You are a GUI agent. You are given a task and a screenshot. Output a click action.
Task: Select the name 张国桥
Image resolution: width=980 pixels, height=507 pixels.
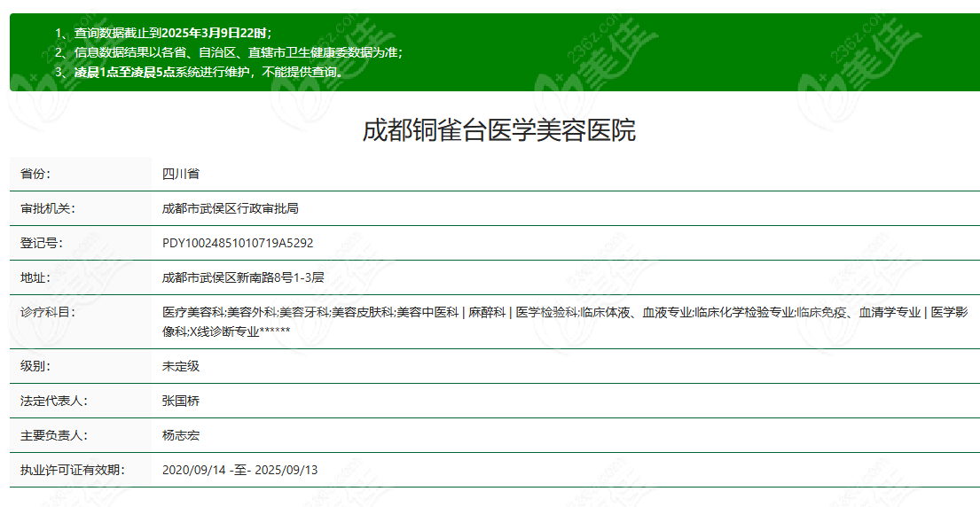point(181,401)
